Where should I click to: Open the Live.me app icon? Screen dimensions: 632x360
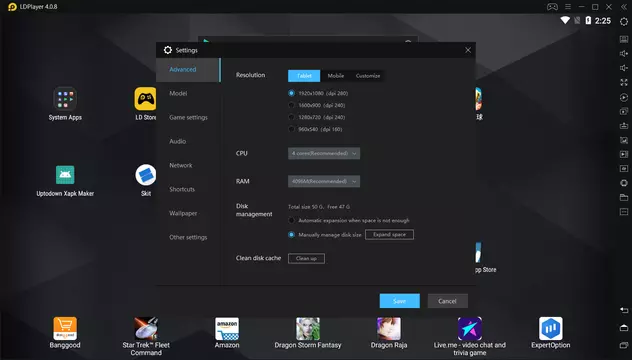click(470, 329)
